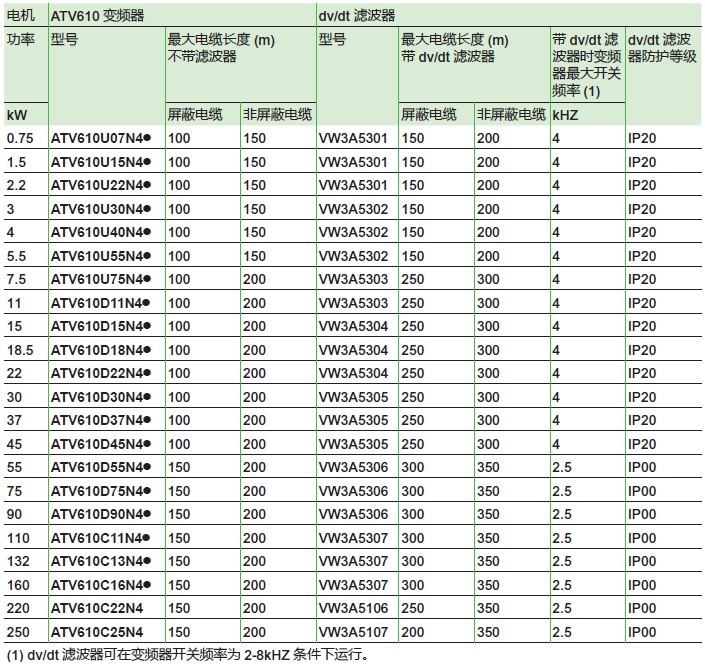The width and height of the screenshot is (705, 664).
Task: Select the 18.5 kW power cell
Action: [20, 349]
